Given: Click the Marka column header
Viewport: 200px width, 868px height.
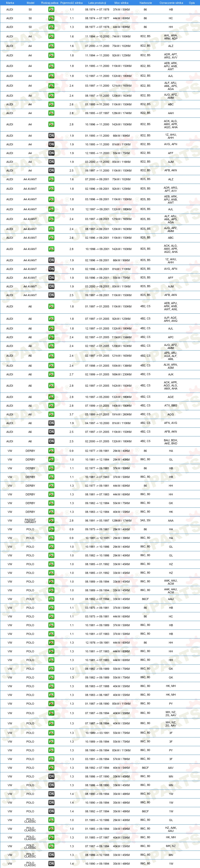Looking at the screenshot, I should tap(10, 3).
